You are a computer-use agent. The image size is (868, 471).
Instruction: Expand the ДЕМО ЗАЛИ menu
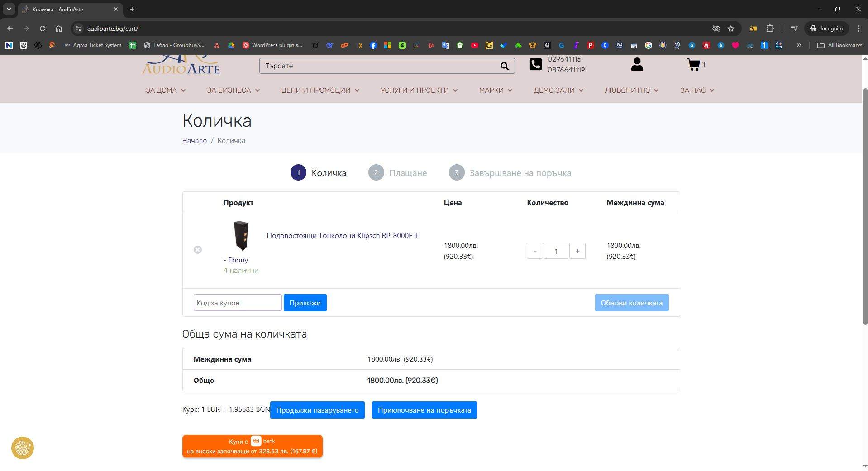point(558,90)
